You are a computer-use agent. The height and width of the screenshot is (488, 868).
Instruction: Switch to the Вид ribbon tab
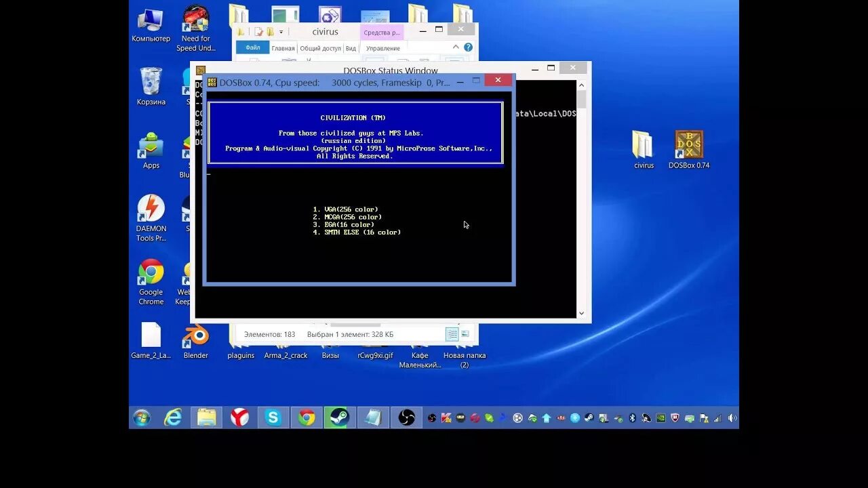(x=351, y=48)
